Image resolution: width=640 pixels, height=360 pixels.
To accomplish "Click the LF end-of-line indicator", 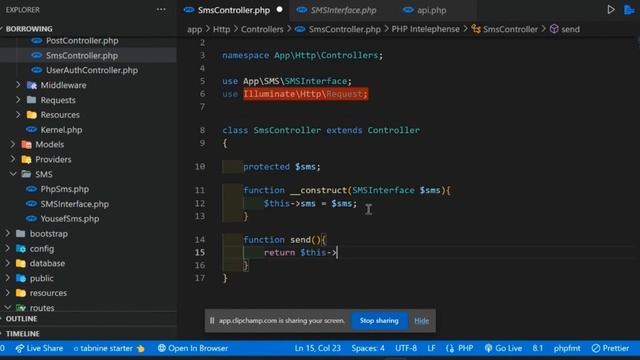I will [431, 348].
